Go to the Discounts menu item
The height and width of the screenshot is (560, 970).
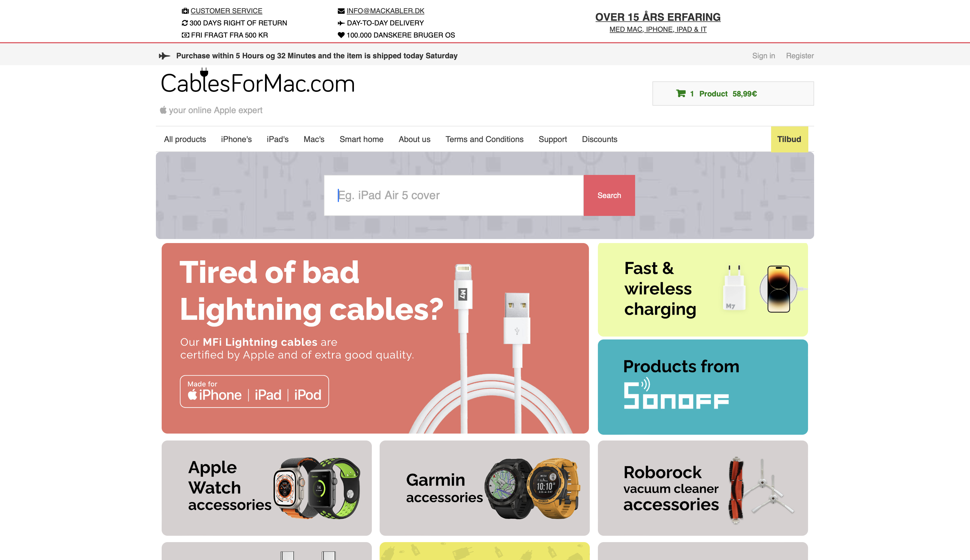point(599,139)
